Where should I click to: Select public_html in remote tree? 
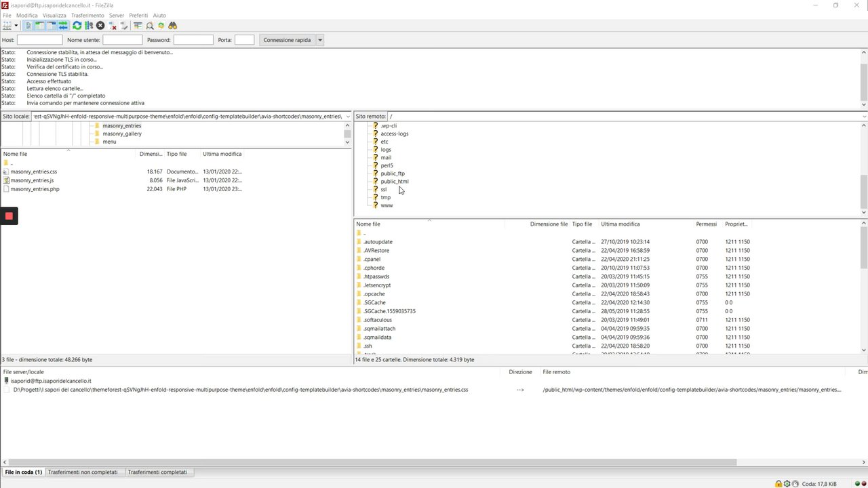point(395,182)
